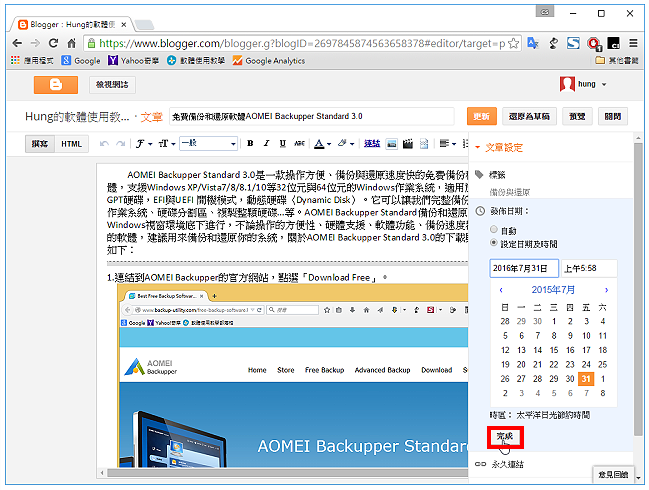The width and height of the screenshot is (649, 490).
Task: Open the Google Translate extension icon
Action: [x=533, y=43]
